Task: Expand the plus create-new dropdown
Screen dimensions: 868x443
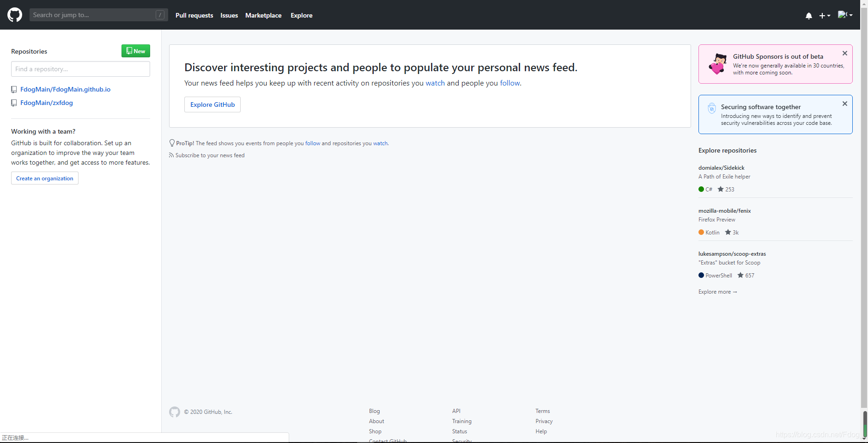Action: [825, 16]
